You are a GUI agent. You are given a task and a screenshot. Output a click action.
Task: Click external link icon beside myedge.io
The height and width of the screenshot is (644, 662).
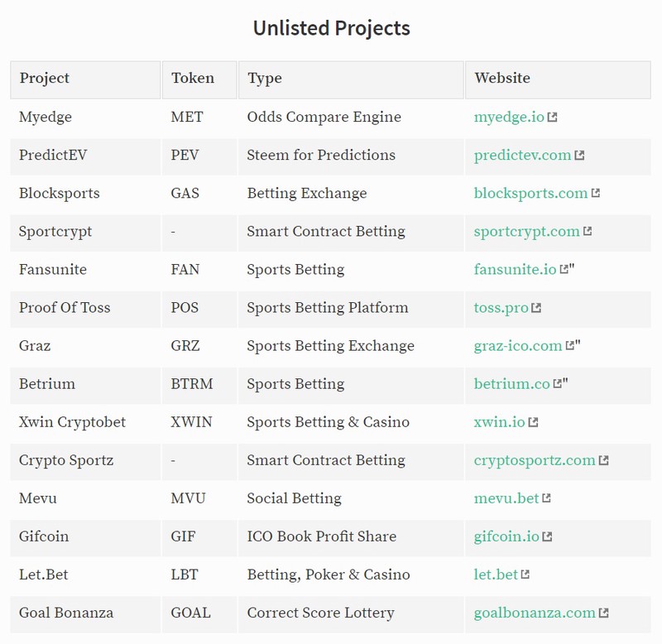pyautogui.click(x=552, y=118)
